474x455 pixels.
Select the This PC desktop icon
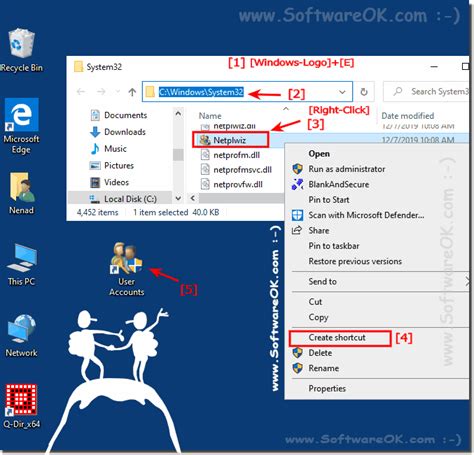click(21, 265)
